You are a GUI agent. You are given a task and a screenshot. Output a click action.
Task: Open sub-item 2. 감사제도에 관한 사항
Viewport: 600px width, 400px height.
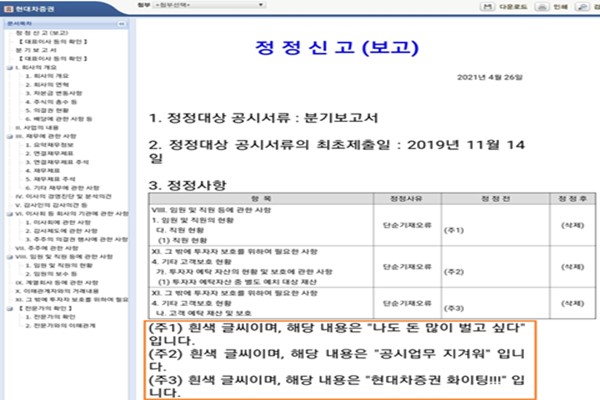pos(62,231)
